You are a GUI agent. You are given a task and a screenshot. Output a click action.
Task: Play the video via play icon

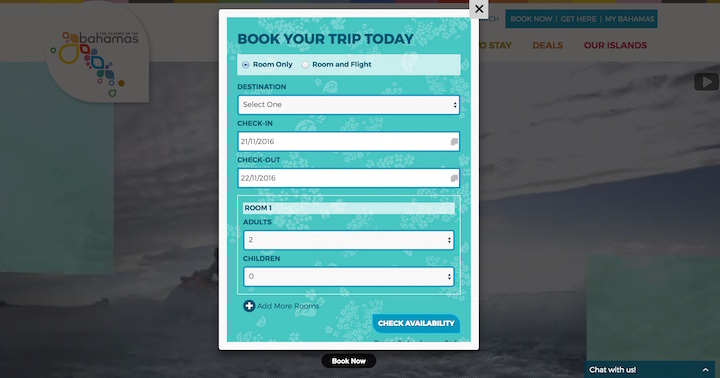(x=706, y=82)
